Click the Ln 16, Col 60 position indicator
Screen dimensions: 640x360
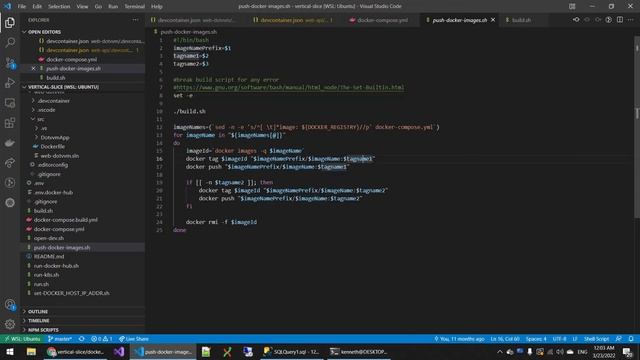(505, 339)
